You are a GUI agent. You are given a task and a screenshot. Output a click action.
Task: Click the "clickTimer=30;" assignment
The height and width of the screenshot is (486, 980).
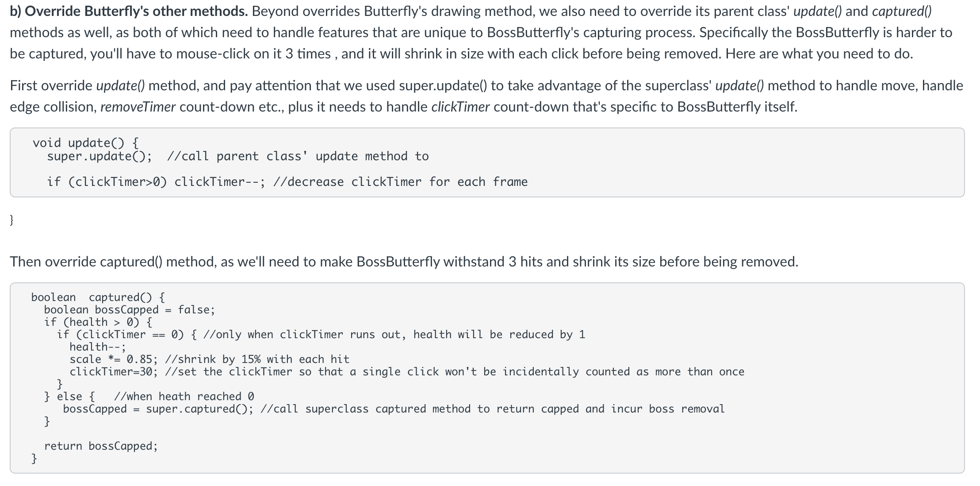(114, 371)
